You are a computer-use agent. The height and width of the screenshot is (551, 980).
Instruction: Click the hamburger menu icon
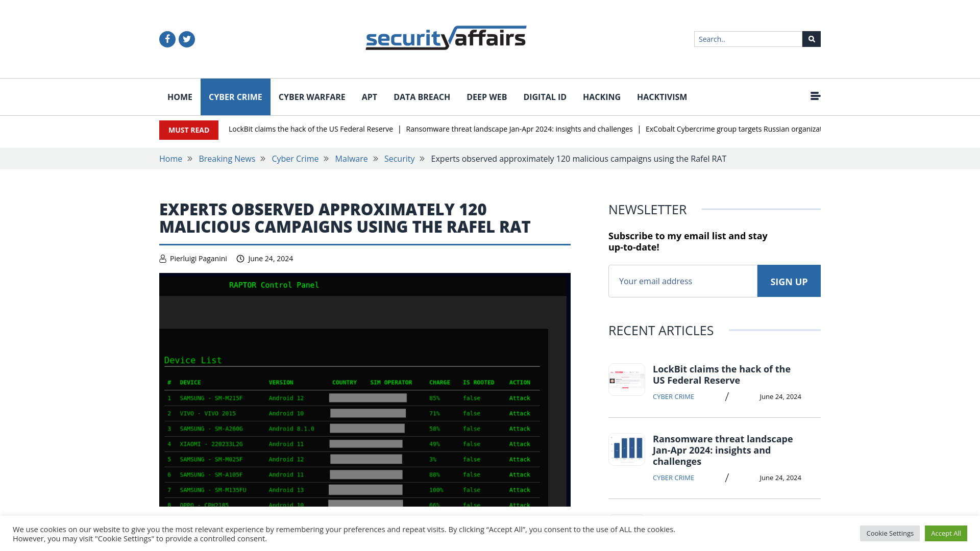click(815, 95)
